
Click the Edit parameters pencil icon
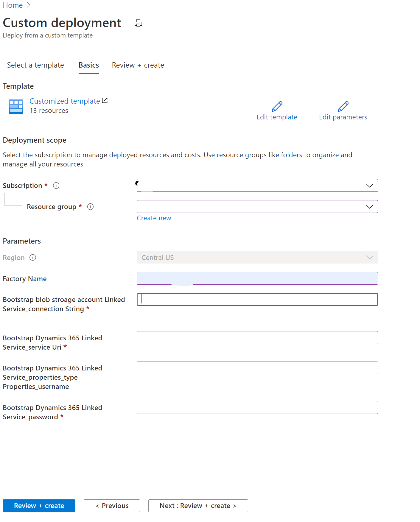click(x=343, y=106)
